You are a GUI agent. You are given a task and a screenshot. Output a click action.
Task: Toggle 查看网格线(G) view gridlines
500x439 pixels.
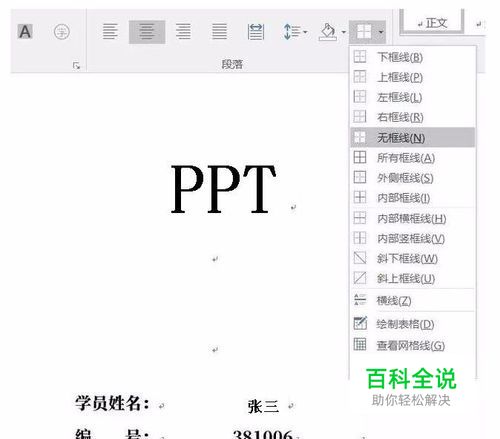coord(413,345)
